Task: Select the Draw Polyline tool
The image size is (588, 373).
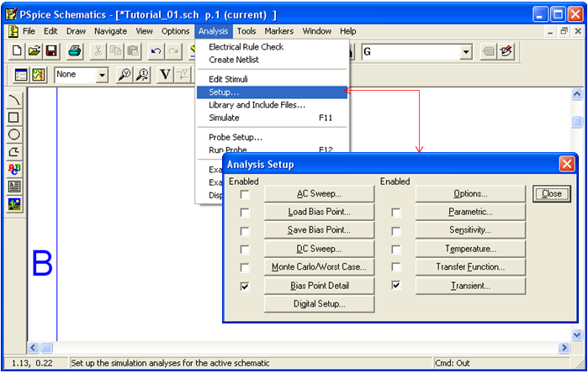Action: pyautogui.click(x=14, y=152)
